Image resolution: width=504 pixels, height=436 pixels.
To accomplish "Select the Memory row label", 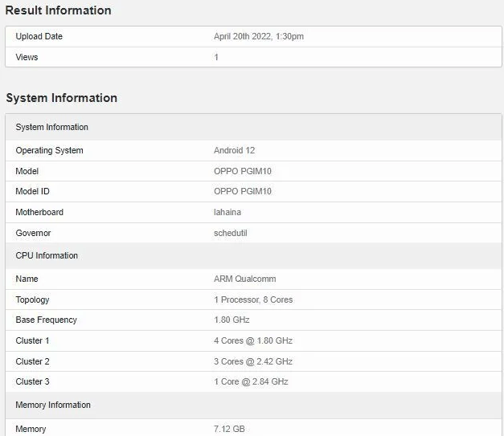I will (31, 429).
